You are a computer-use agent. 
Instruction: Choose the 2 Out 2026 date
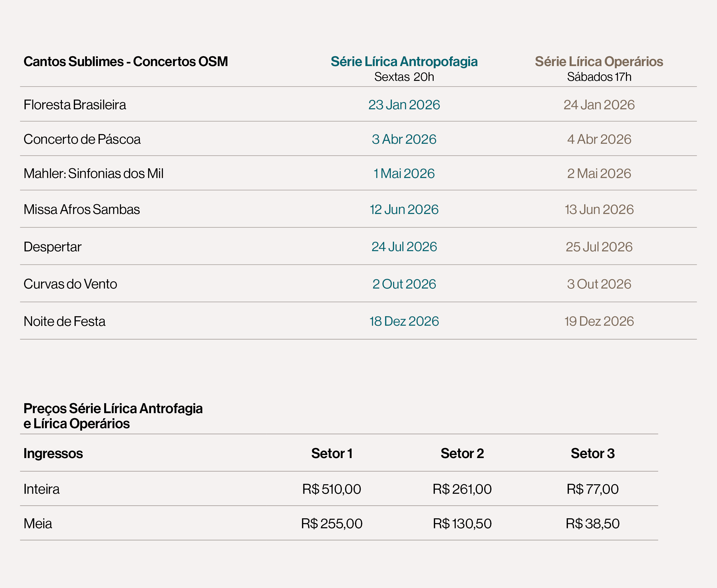pos(404,284)
